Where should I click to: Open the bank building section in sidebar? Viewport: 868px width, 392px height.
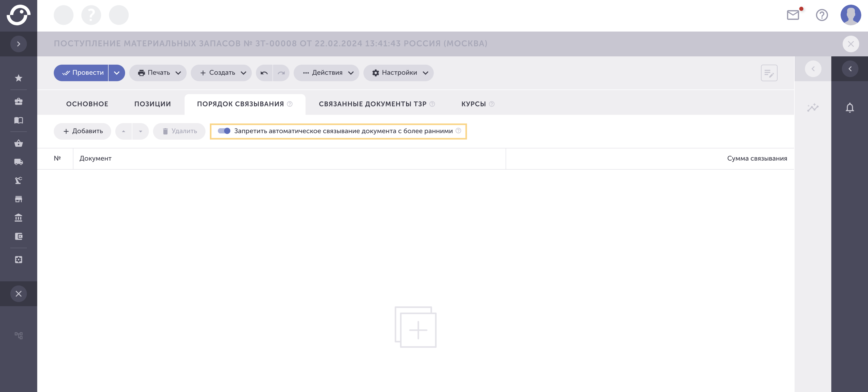[x=19, y=217]
